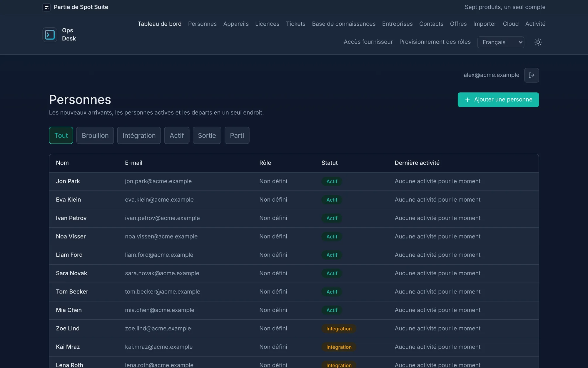Filter people by Brouillon status
This screenshot has width=588, height=368.
[x=95, y=135]
